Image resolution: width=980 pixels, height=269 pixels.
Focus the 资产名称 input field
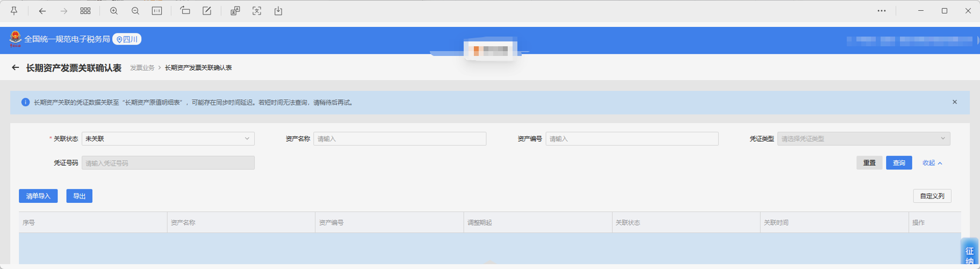pyautogui.click(x=399, y=139)
